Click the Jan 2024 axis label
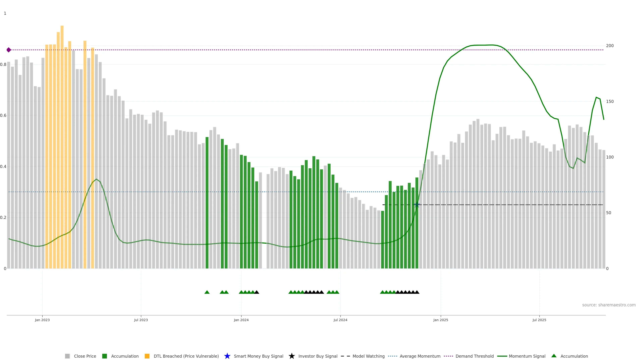The width and height of the screenshot is (644, 362). coord(241,320)
